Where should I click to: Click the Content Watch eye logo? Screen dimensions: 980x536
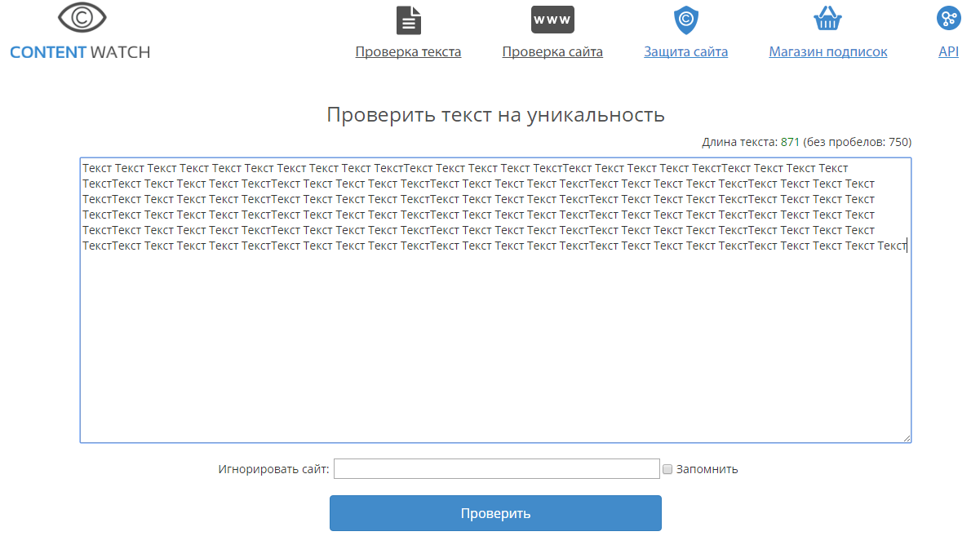[82, 18]
